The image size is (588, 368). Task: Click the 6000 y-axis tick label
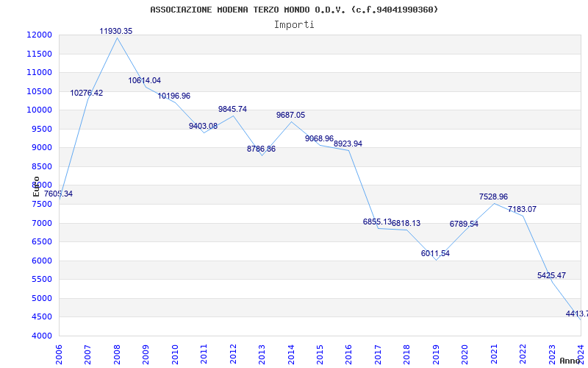(x=41, y=261)
